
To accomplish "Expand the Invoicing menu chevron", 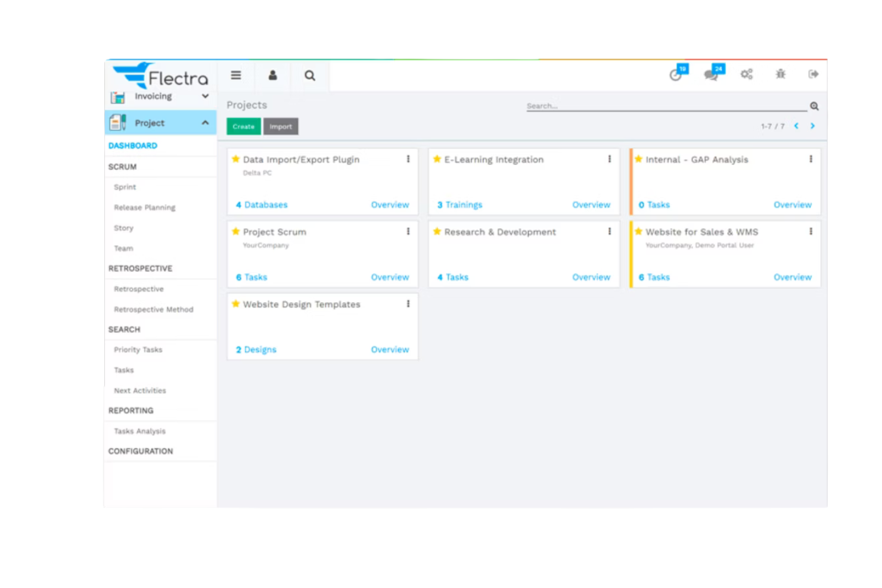I will click(x=205, y=96).
